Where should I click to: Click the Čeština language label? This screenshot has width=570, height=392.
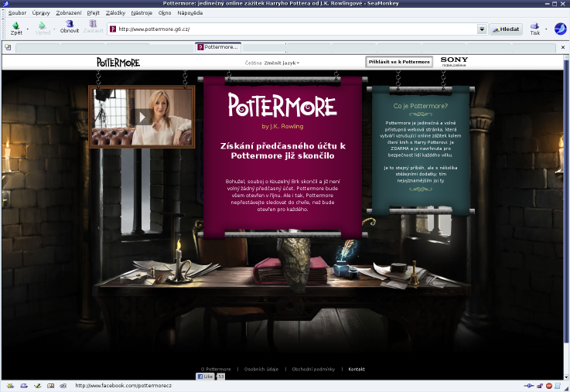click(253, 63)
